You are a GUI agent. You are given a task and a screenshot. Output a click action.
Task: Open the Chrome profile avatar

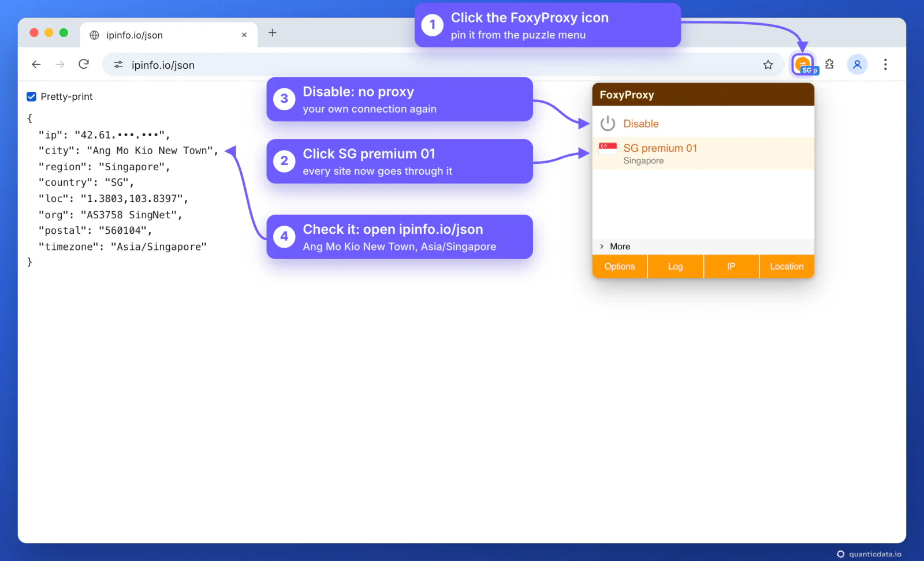click(857, 65)
